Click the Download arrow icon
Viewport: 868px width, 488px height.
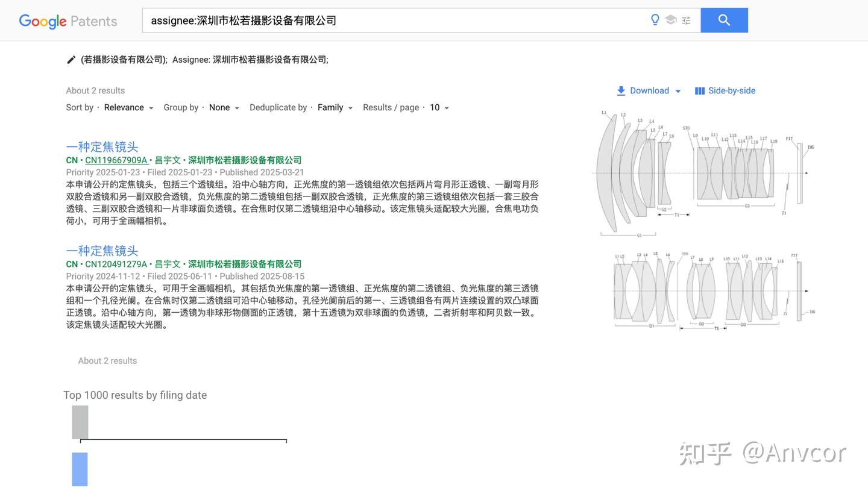[621, 91]
